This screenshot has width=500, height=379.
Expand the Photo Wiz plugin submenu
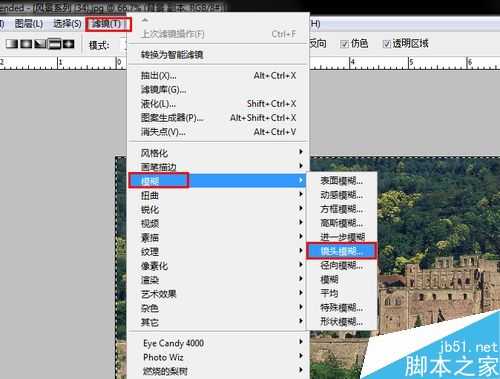218,357
